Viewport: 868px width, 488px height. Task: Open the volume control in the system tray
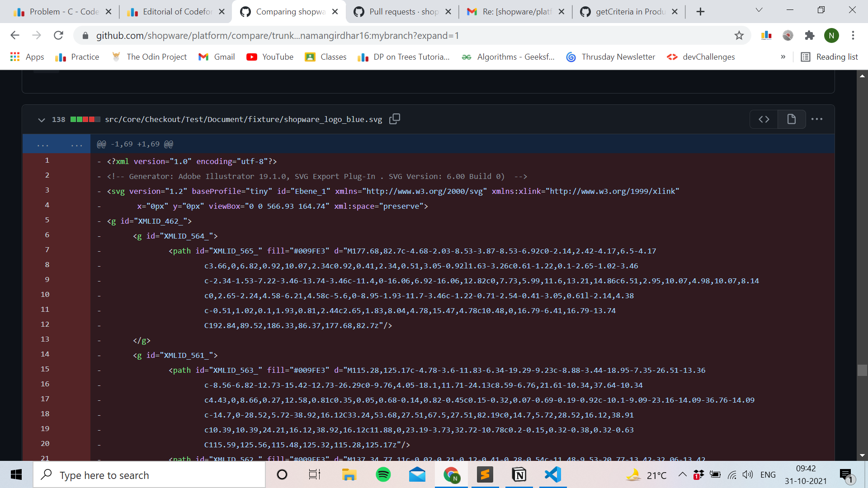[x=748, y=474]
